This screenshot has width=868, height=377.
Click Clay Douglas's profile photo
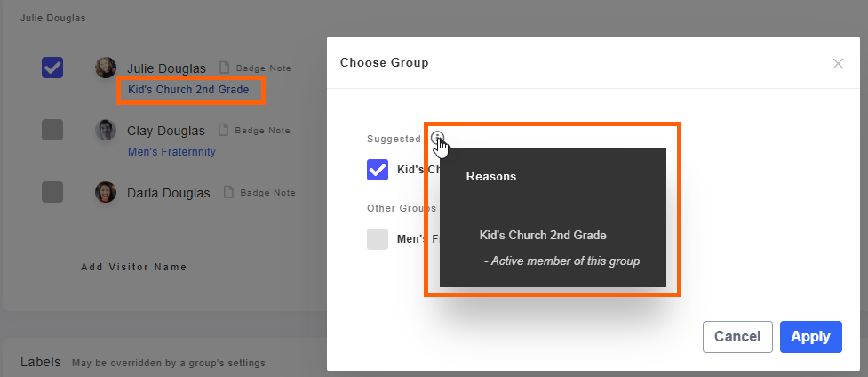[x=106, y=130]
